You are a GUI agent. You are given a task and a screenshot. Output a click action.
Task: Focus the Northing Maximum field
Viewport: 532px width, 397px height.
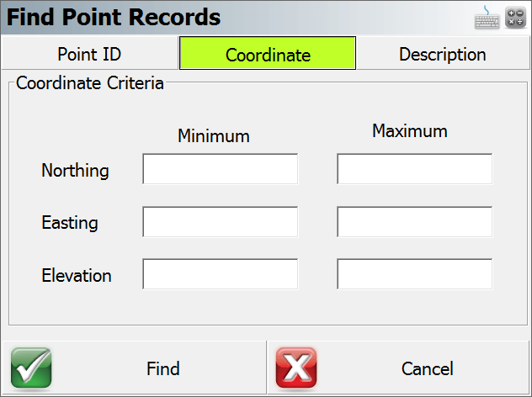click(x=415, y=169)
